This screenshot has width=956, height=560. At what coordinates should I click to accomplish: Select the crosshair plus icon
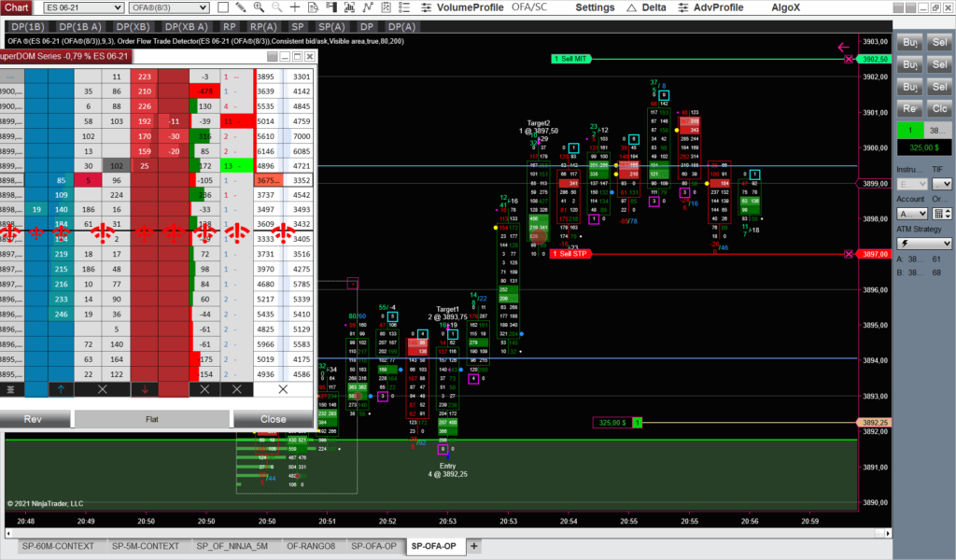tap(295, 7)
